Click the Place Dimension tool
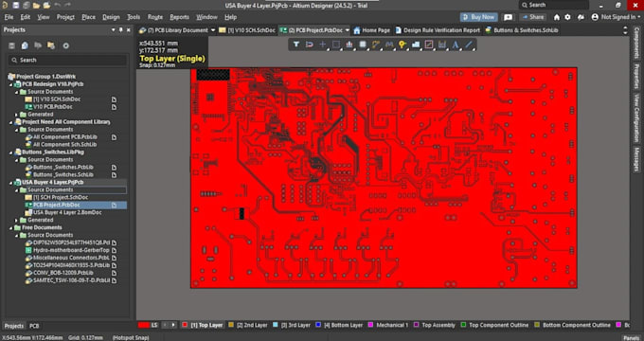This screenshot has height=341, width=644. (x=442, y=45)
